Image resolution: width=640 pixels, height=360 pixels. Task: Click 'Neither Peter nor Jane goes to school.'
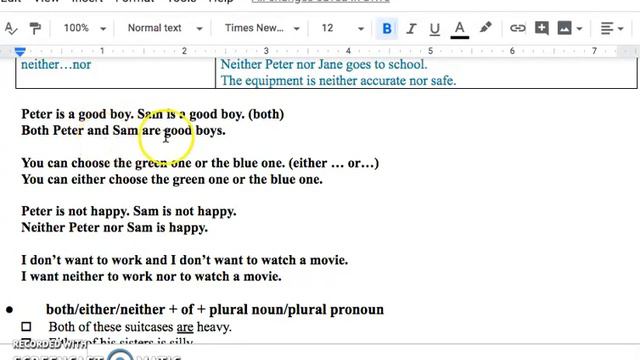[324, 64]
